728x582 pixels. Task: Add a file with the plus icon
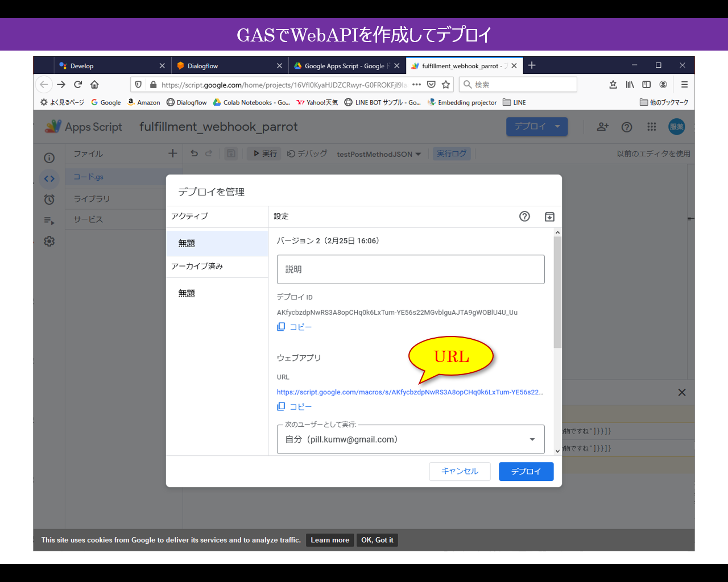tap(173, 153)
